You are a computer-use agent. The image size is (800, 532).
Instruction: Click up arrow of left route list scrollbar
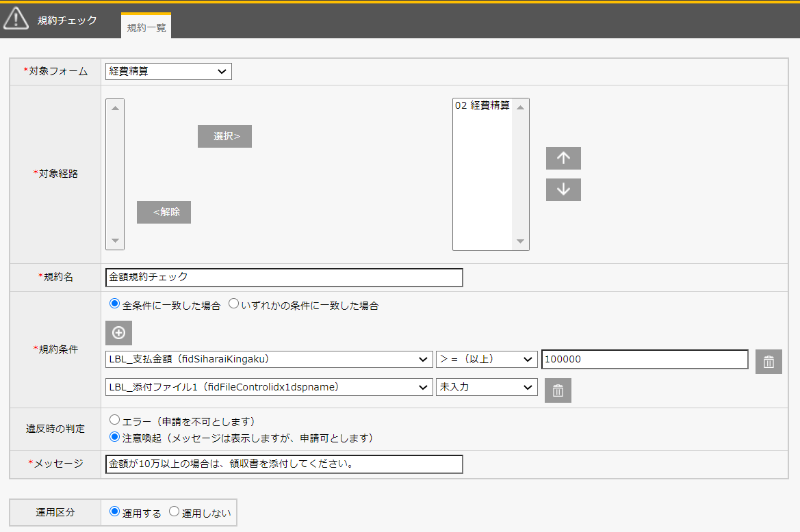pyautogui.click(x=115, y=107)
